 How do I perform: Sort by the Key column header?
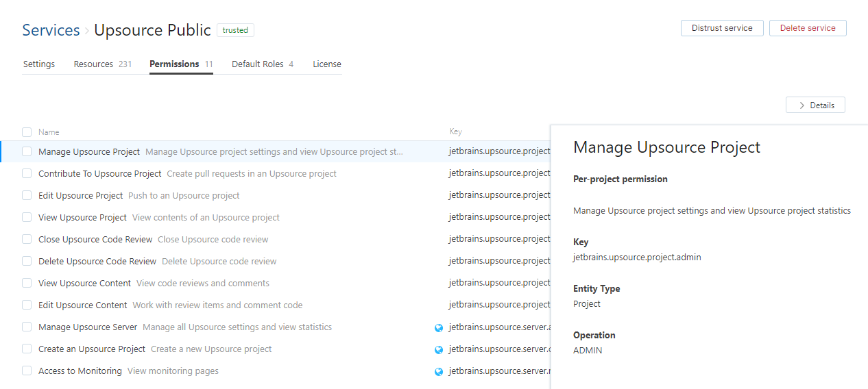456,132
